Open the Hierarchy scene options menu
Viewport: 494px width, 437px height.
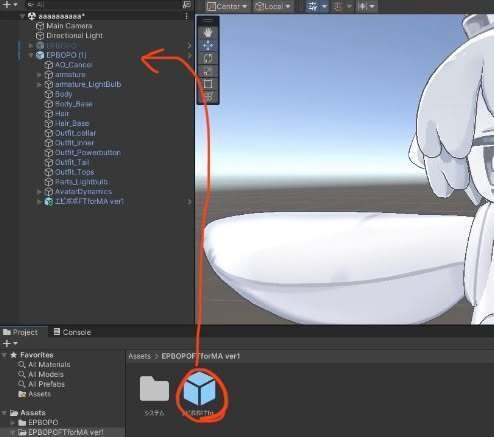(186, 16)
